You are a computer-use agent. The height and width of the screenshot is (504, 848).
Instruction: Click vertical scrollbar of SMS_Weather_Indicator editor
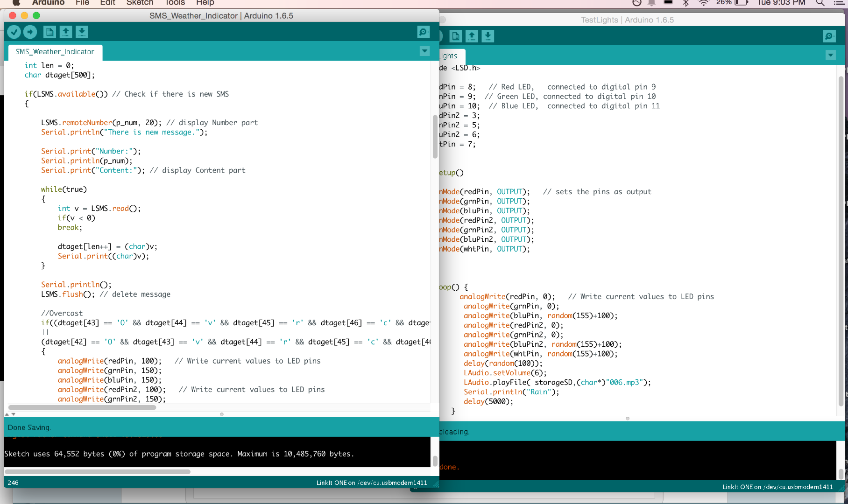pyautogui.click(x=435, y=137)
